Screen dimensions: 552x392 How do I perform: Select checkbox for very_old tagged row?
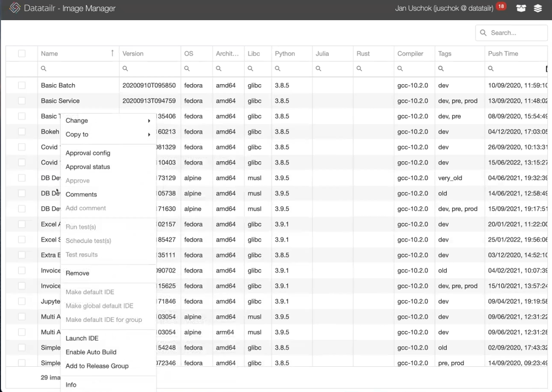(22, 178)
